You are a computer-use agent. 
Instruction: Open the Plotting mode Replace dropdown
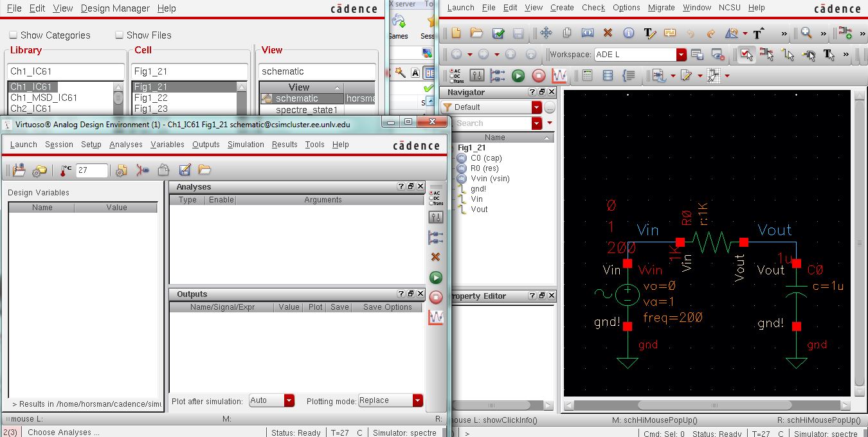pyautogui.click(x=418, y=400)
